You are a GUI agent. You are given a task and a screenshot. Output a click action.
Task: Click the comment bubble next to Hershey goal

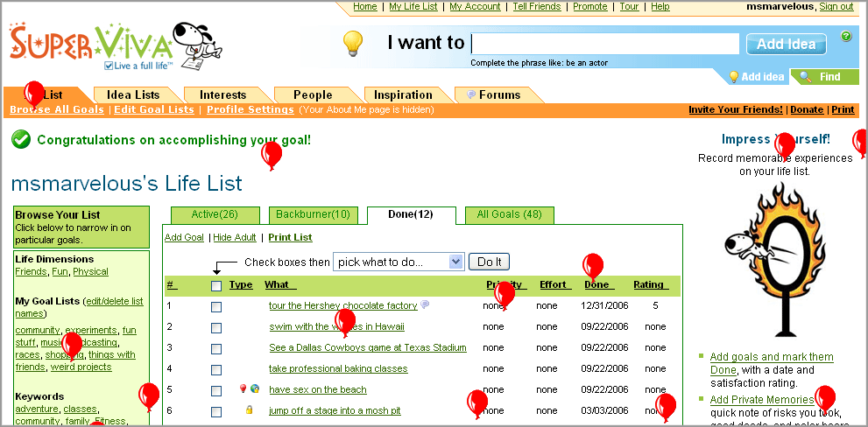coord(425,304)
